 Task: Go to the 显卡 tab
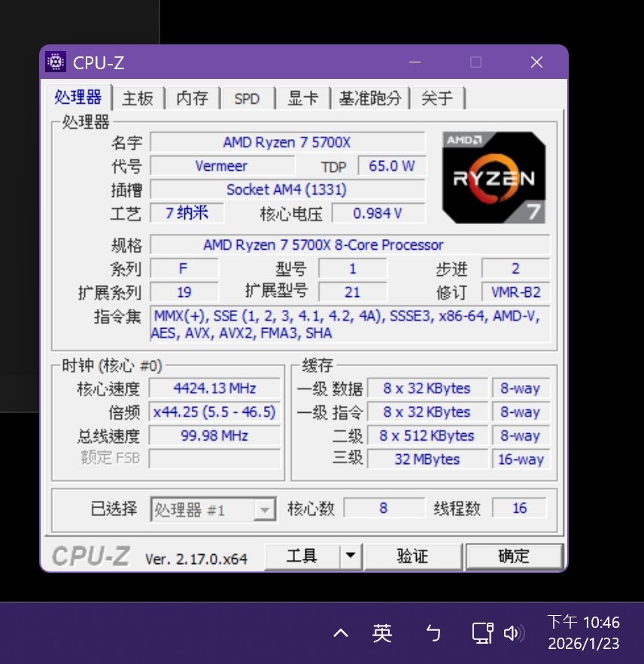tap(302, 99)
